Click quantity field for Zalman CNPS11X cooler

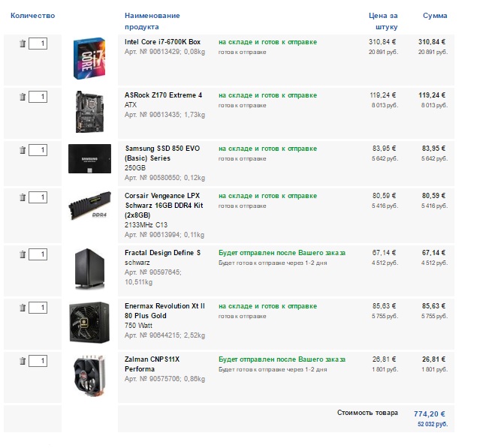point(38,361)
